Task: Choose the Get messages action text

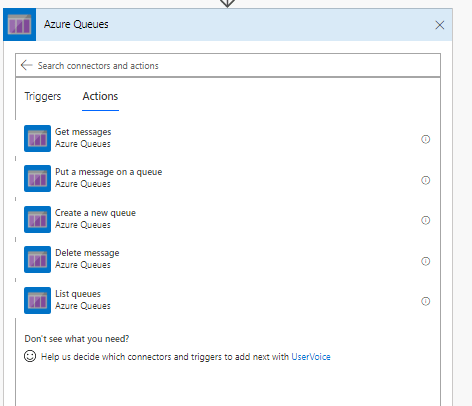Action: pos(83,132)
